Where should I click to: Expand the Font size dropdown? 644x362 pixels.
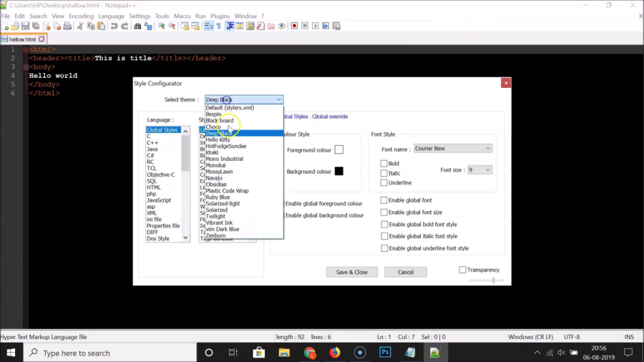pyautogui.click(x=479, y=170)
